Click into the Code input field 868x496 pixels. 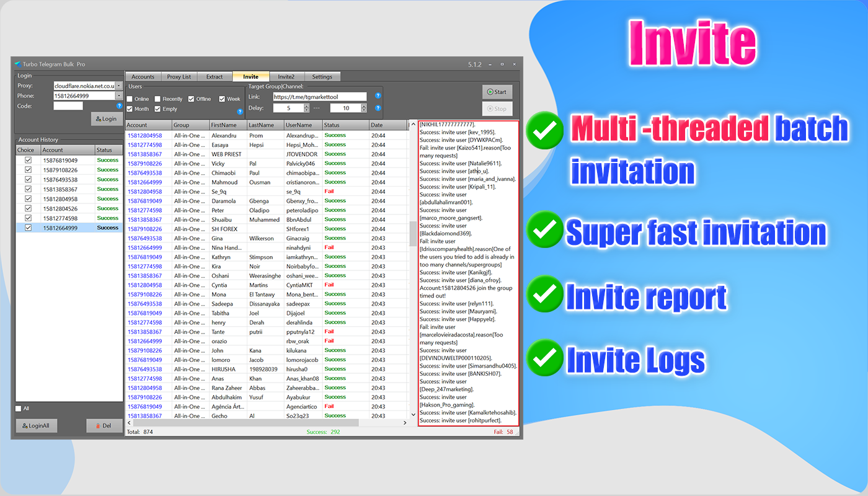point(68,106)
